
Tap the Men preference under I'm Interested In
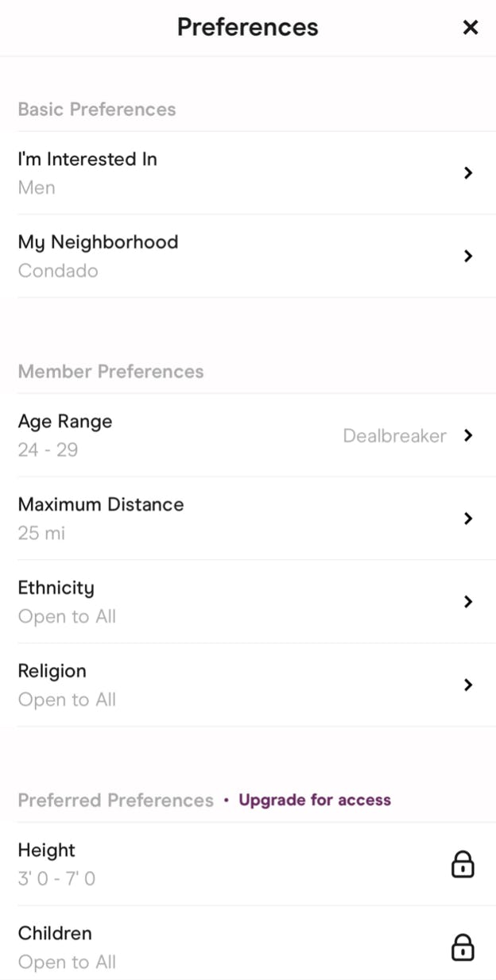[37, 187]
